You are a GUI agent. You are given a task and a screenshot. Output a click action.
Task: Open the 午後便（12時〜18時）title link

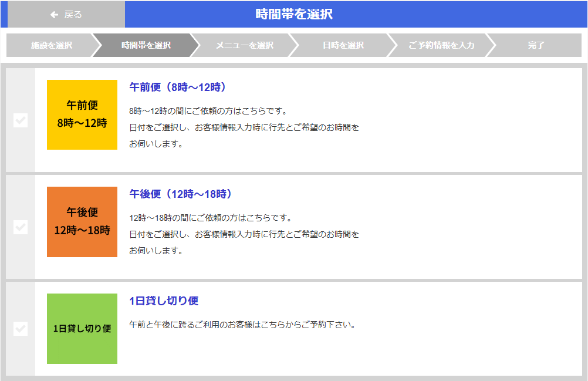point(181,194)
